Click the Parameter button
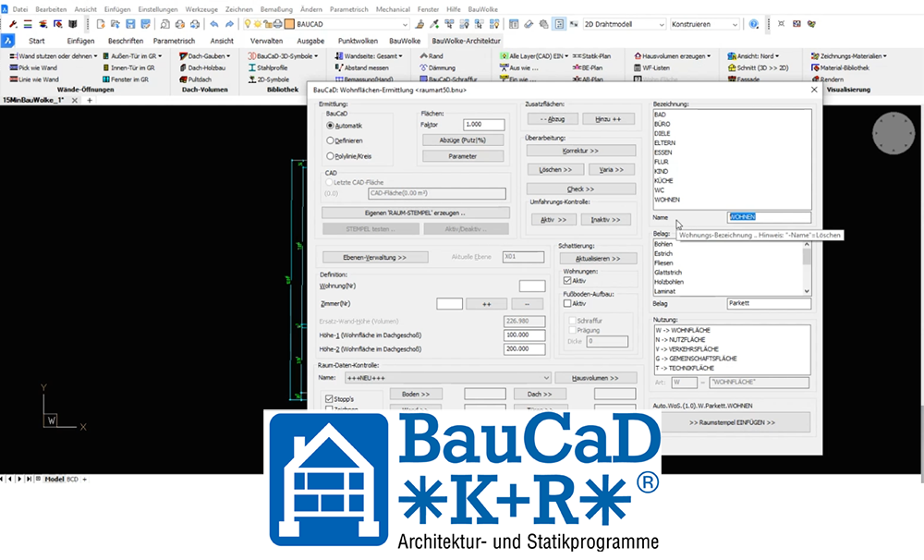 463,156
